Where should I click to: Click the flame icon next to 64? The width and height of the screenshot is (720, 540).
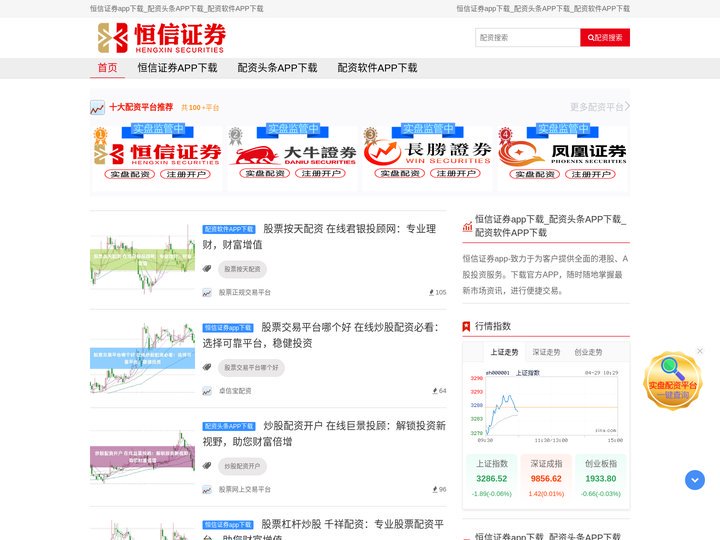(x=435, y=391)
